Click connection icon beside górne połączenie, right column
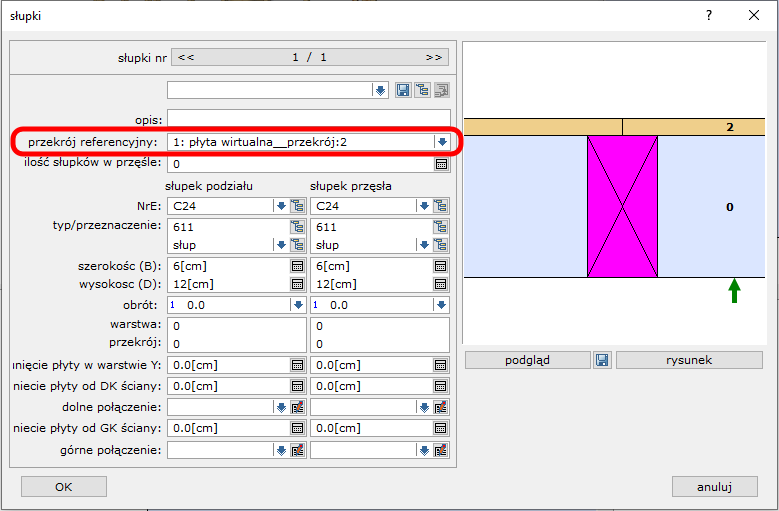The image size is (779, 511). [441, 450]
